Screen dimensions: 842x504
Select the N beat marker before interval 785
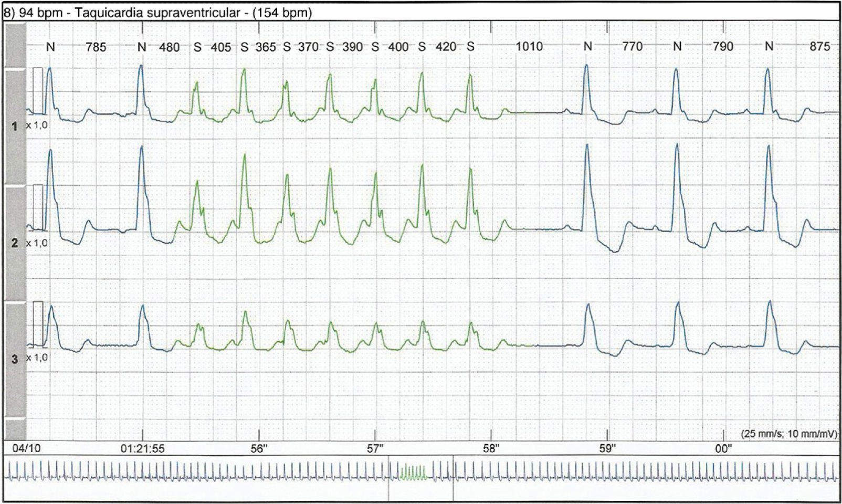pos(50,47)
